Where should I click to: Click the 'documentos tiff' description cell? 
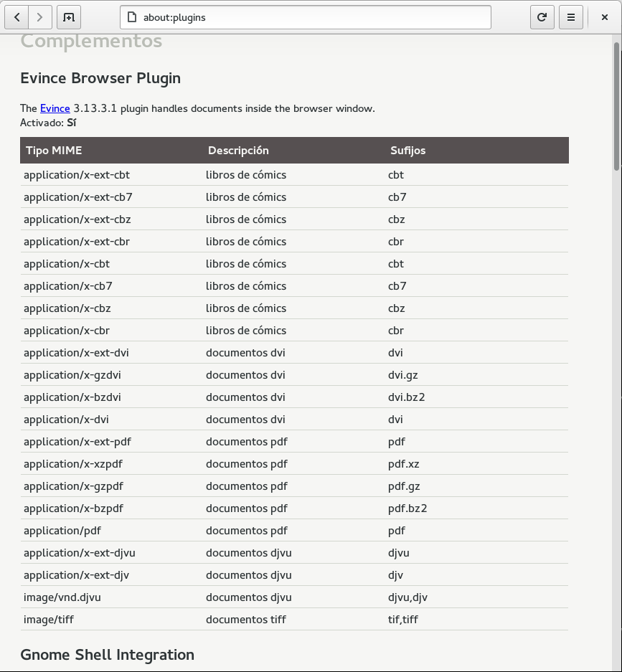coord(246,620)
